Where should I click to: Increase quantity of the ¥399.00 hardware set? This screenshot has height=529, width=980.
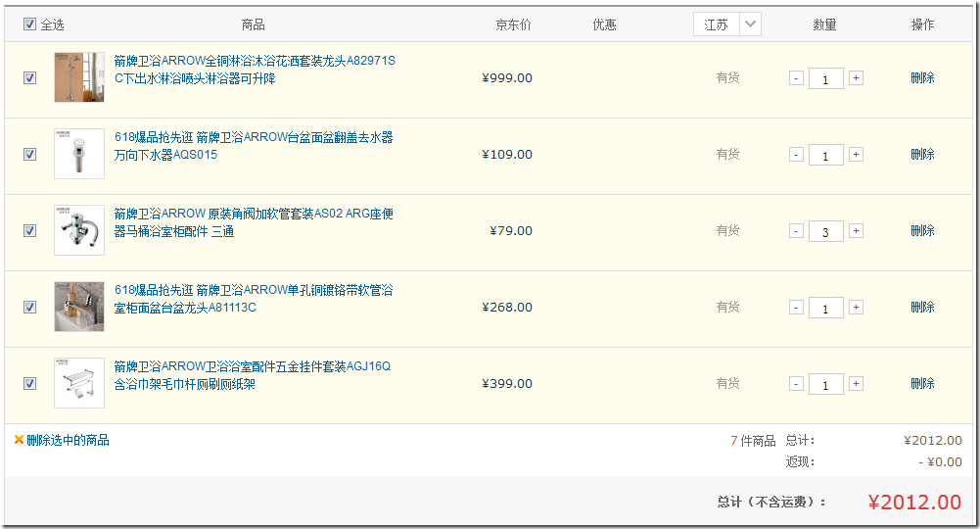(857, 383)
